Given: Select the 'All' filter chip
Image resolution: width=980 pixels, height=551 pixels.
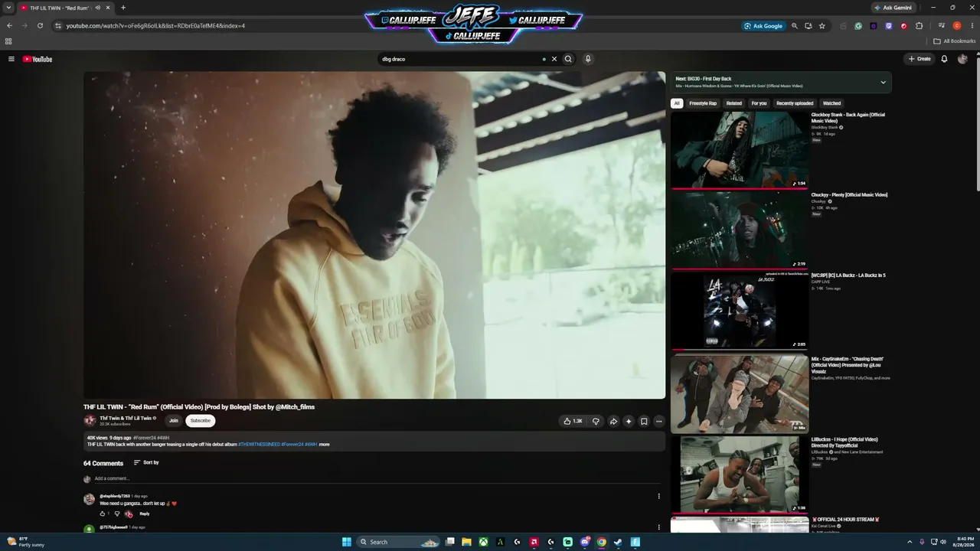Looking at the screenshot, I should coord(677,103).
